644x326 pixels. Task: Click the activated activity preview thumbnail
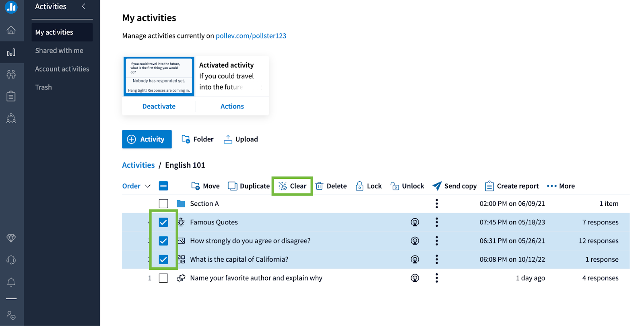[x=159, y=76]
